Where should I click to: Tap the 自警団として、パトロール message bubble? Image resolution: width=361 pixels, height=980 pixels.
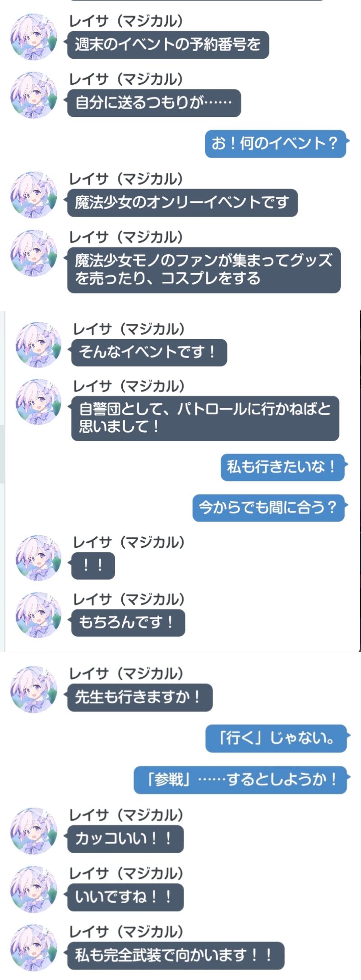point(205,418)
